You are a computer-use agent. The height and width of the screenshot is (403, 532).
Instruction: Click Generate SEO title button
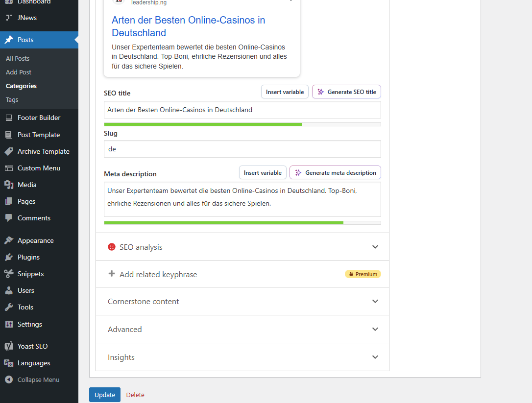point(346,92)
